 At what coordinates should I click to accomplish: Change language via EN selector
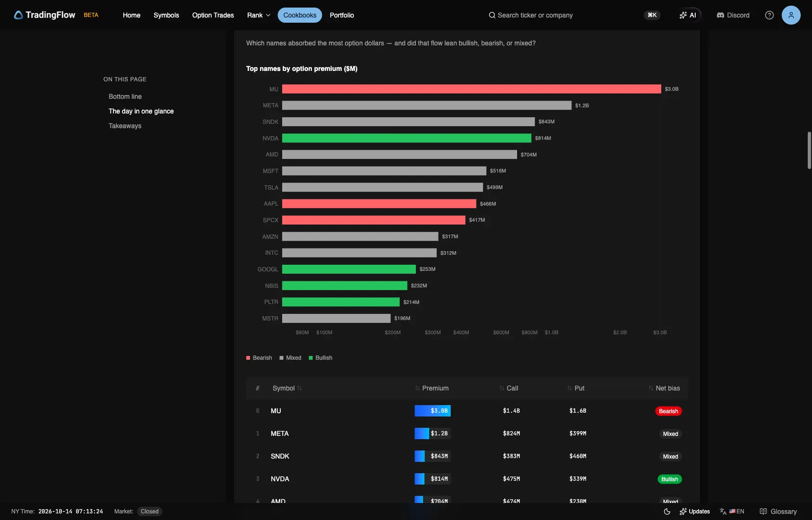click(x=732, y=511)
